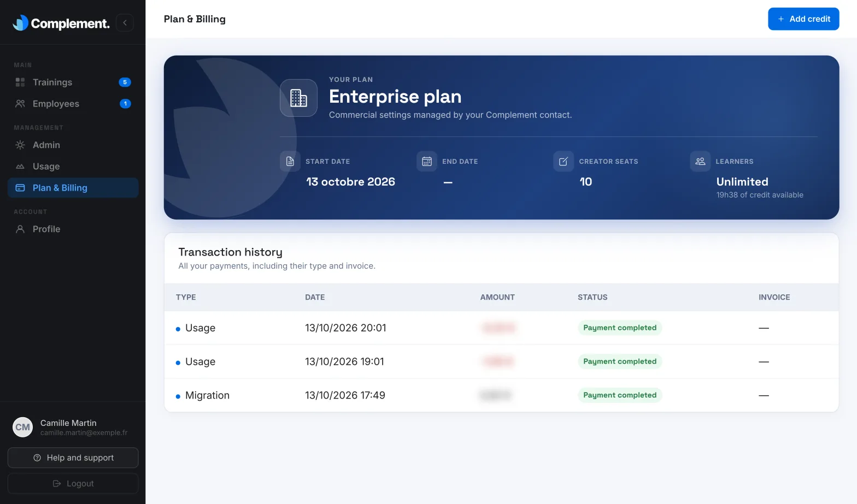Viewport: 857px width, 504px height.
Task: Click the CM user avatar
Action: point(23,427)
